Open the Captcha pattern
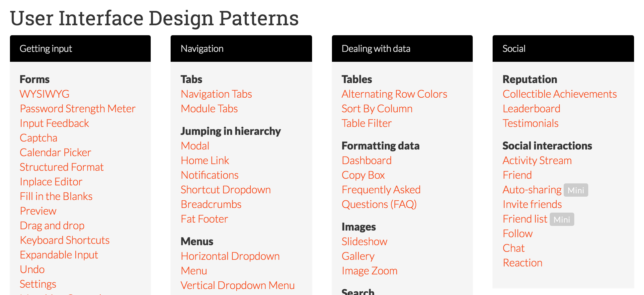The image size is (644, 295). click(39, 138)
